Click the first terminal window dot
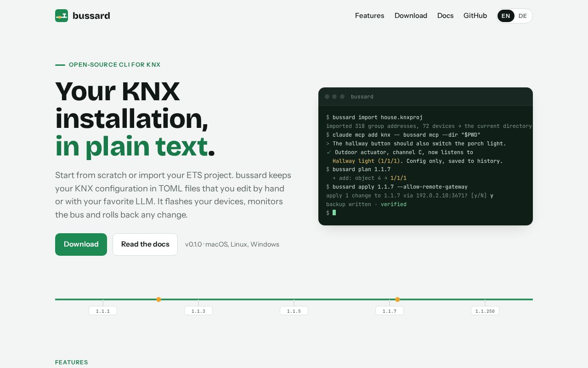 pos(327,97)
